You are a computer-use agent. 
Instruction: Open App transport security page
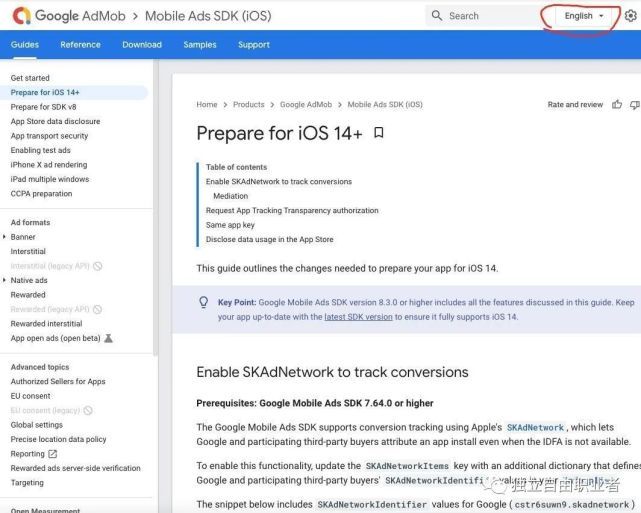click(x=49, y=136)
